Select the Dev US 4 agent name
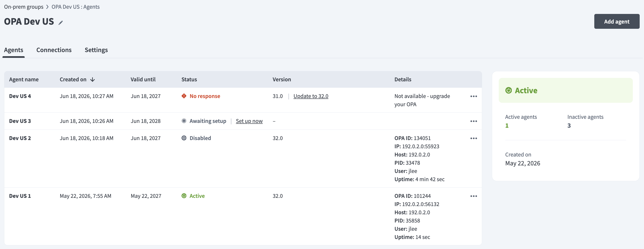Screen dimensions: 644x249 (x=20, y=96)
